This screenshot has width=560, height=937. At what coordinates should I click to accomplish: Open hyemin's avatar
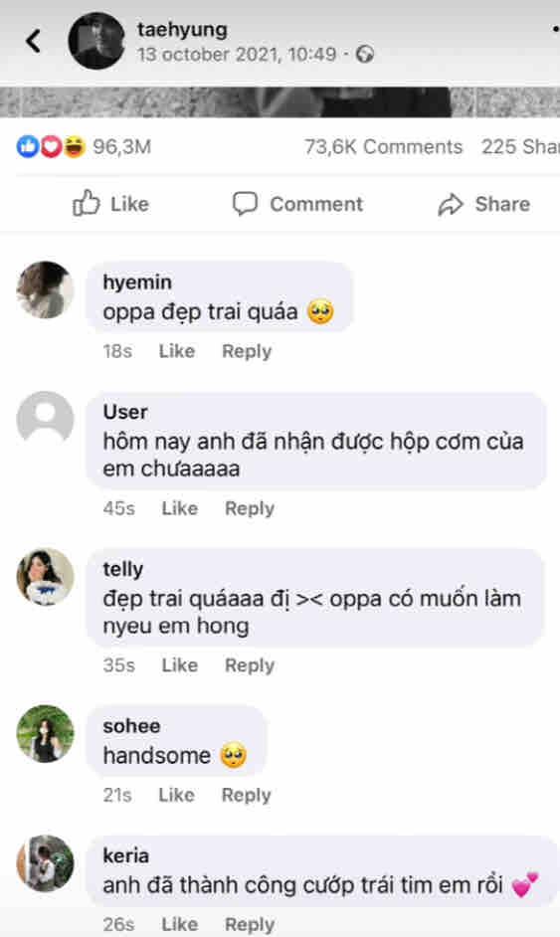[45, 289]
